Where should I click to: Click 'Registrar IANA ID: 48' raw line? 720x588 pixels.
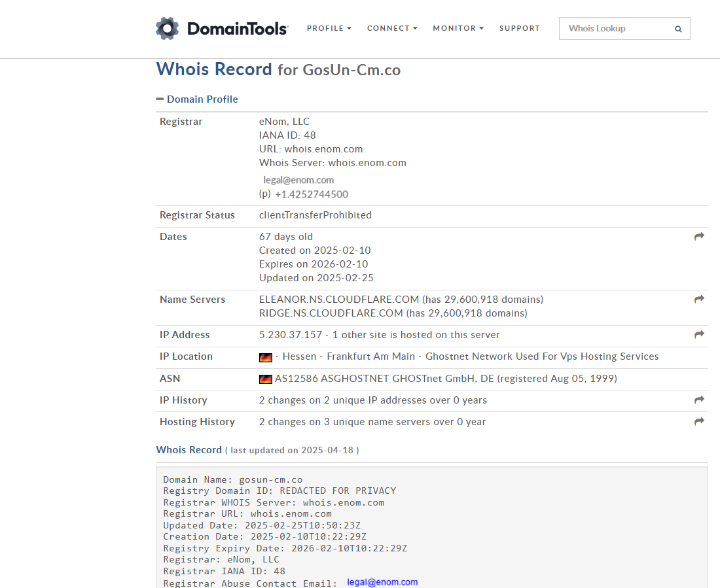[224, 571]
